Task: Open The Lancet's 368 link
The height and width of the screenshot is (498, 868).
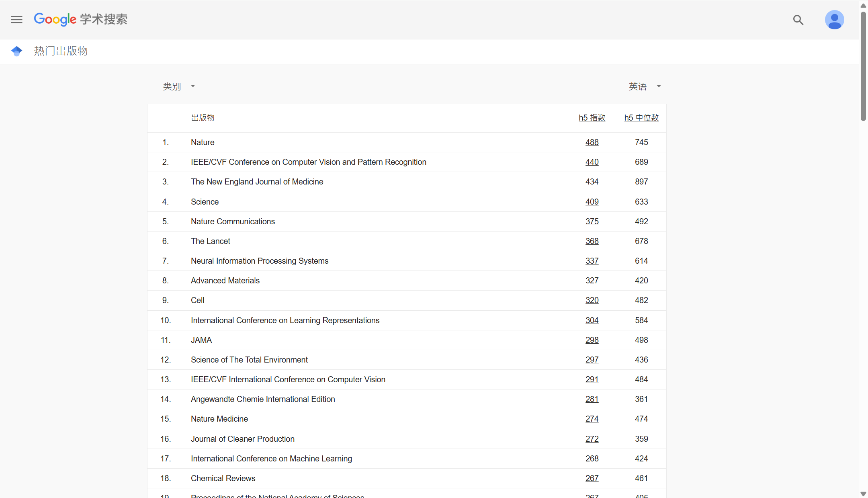Action: (592, 241)
